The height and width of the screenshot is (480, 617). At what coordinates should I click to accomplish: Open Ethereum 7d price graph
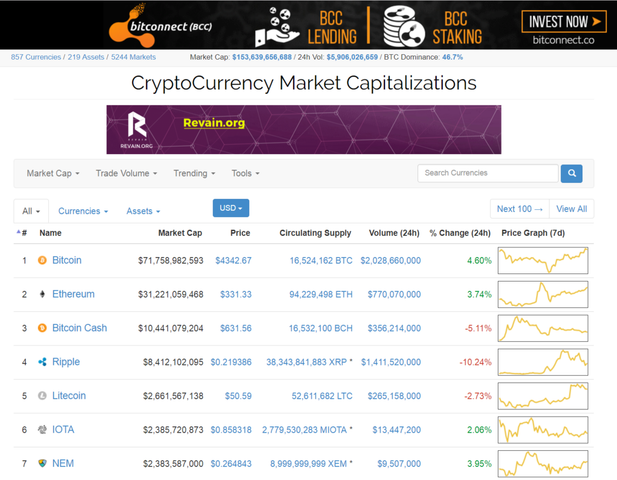click(x=543, y=294)
